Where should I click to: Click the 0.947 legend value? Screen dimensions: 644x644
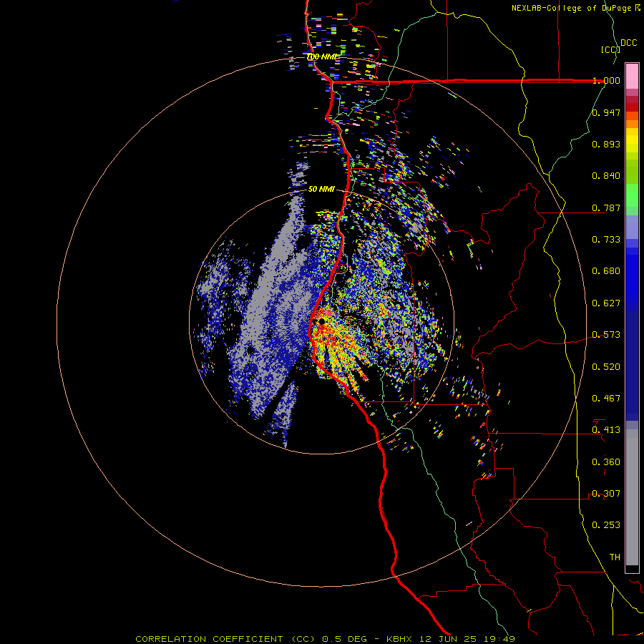coord(606,112)
